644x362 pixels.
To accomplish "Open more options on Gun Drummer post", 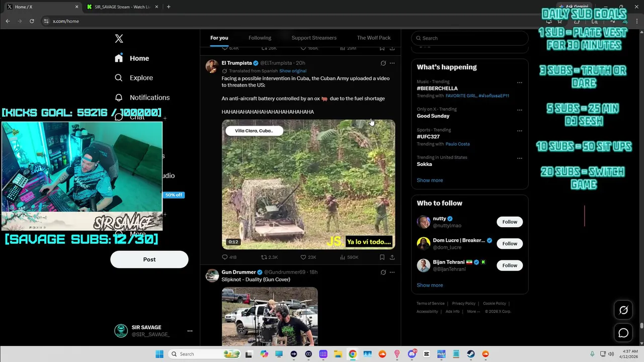I will click(x=392, y=272).
